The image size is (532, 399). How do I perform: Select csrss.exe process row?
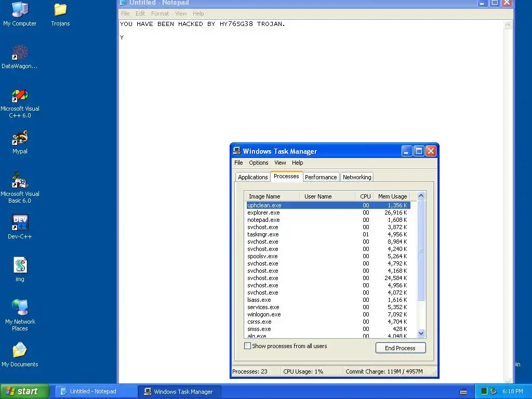tap(328, 322)
